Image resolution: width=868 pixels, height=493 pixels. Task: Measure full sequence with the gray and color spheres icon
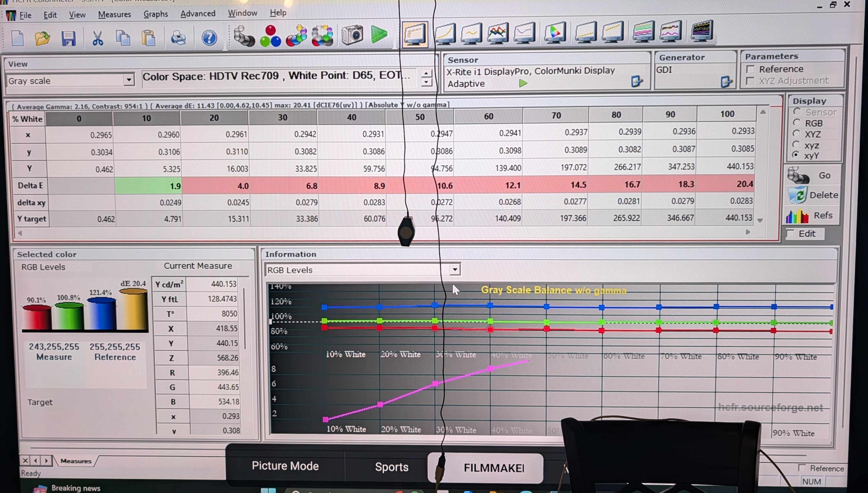point(322,36)
